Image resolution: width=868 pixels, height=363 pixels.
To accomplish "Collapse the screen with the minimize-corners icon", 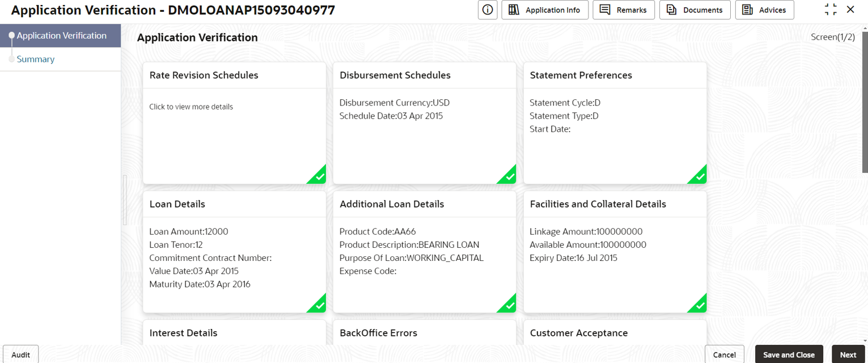I will pos(831,10).
